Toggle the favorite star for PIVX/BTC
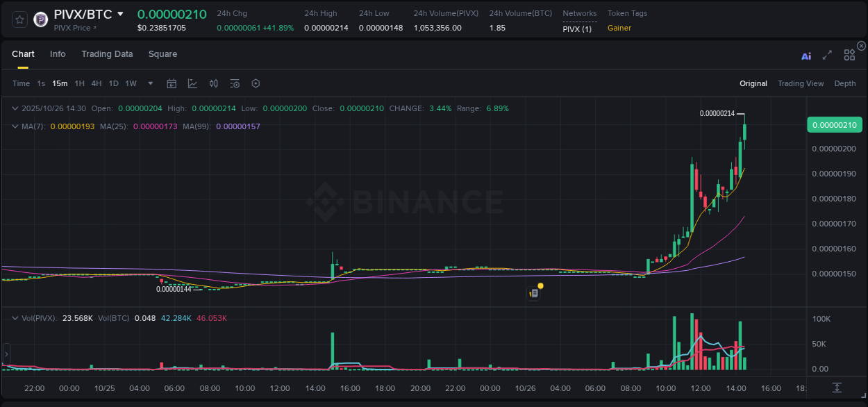 click(x=19, y=19)
